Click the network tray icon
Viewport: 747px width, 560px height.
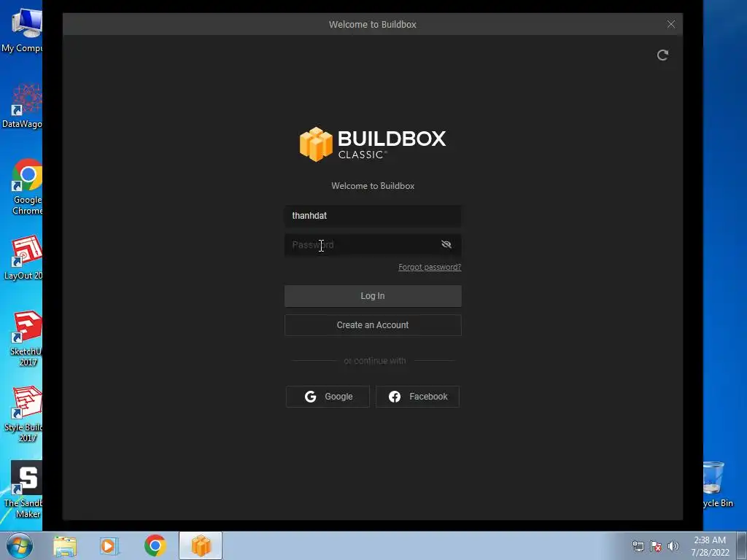pyautogui.click(x=638, y=546)
